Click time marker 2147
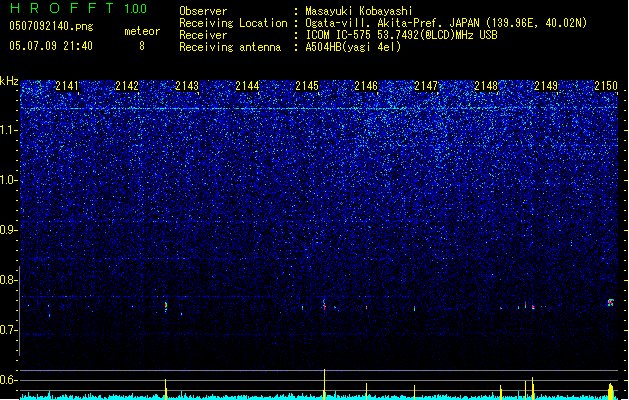This screenshot has height=400, width=629. tap(426, 85)
